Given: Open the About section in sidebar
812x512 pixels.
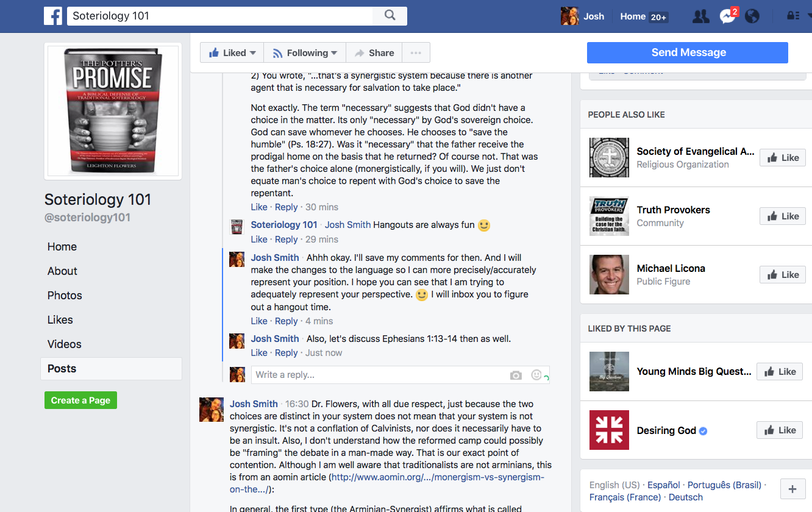Looking at the screenshot, I should (x=62, y=271).
